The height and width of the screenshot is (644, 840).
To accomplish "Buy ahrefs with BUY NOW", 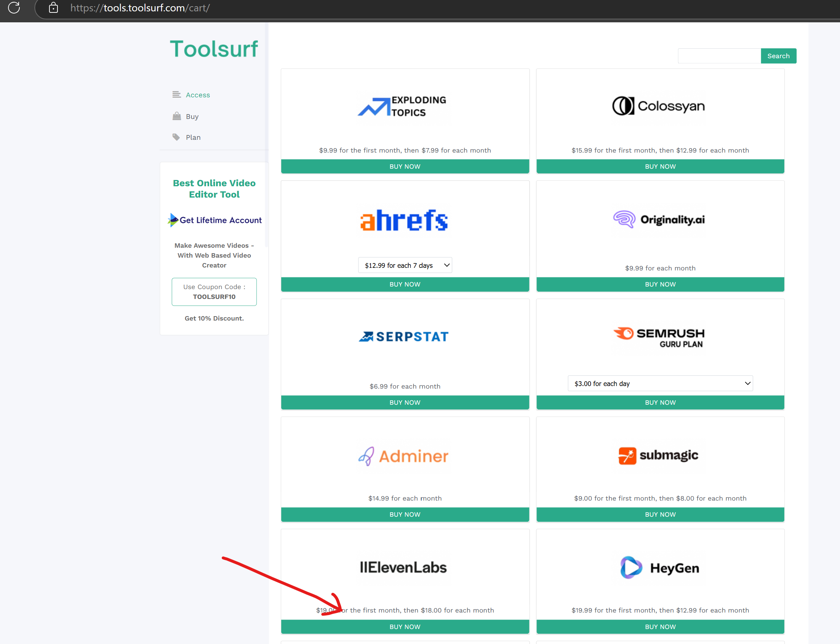I will (405, 284).
